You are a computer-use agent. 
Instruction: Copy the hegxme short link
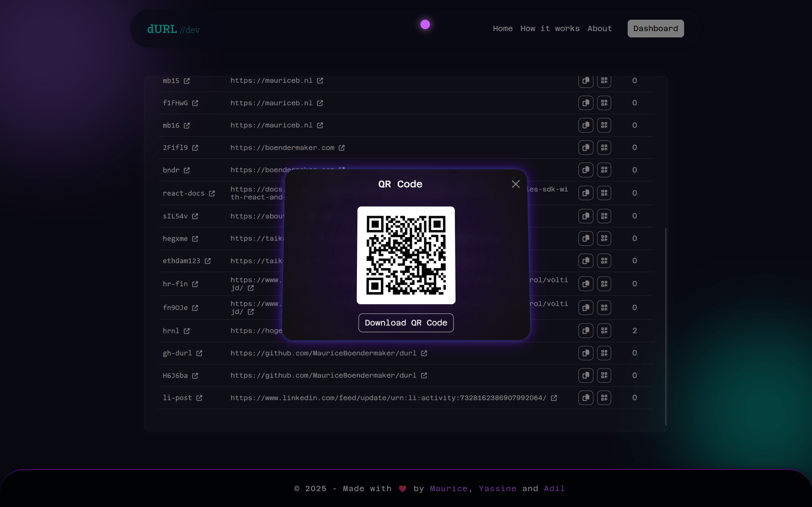(585, 238)
